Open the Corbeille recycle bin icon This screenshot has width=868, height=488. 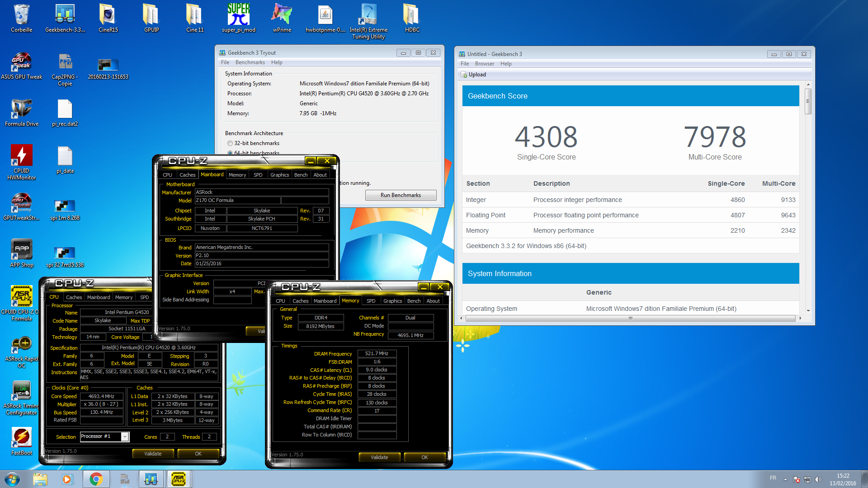(21, 18)
